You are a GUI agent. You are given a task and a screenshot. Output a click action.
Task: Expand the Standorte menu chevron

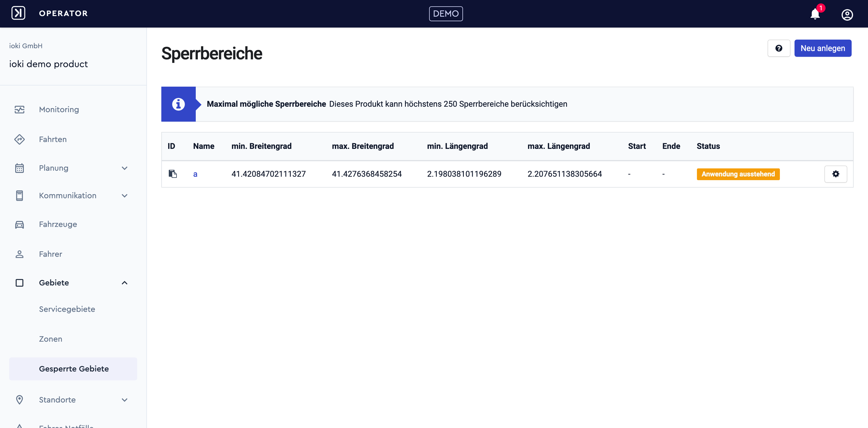point(124,400)
